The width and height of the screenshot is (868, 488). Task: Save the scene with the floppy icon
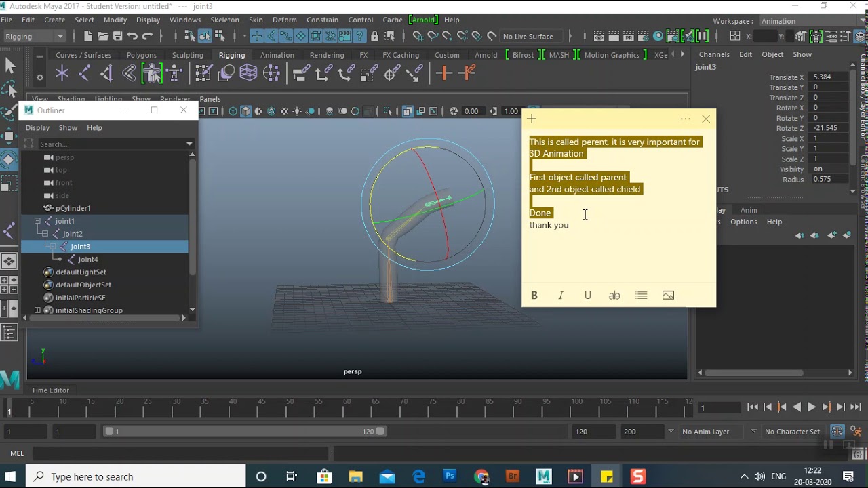(x=118, y=36)
